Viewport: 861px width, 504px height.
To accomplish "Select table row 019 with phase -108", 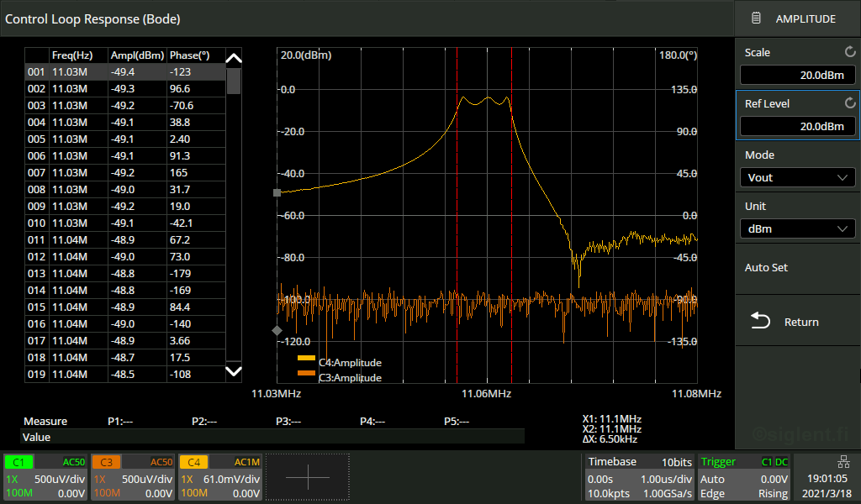I will [x=125, y=375].
